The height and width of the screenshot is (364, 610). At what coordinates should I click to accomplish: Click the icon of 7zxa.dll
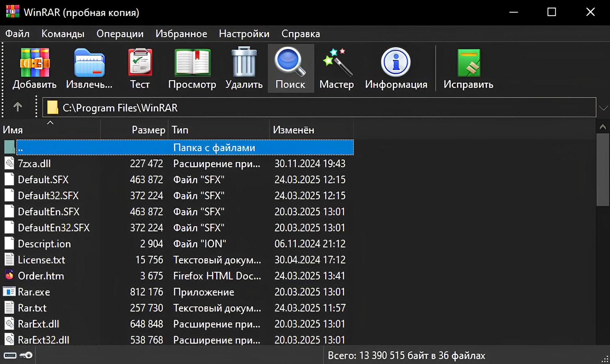(x=9, y=163)
